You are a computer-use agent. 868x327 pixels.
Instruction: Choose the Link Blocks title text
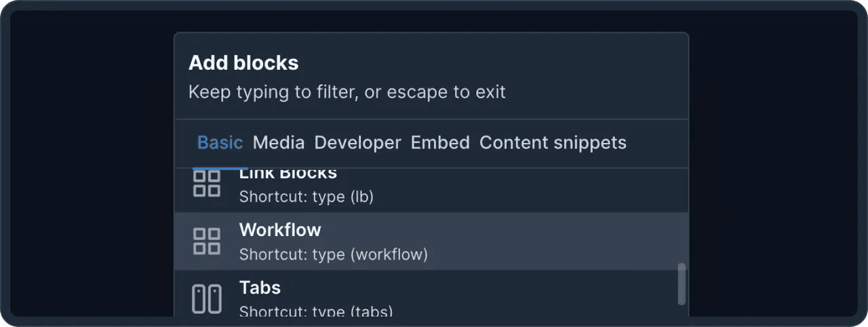288,174
